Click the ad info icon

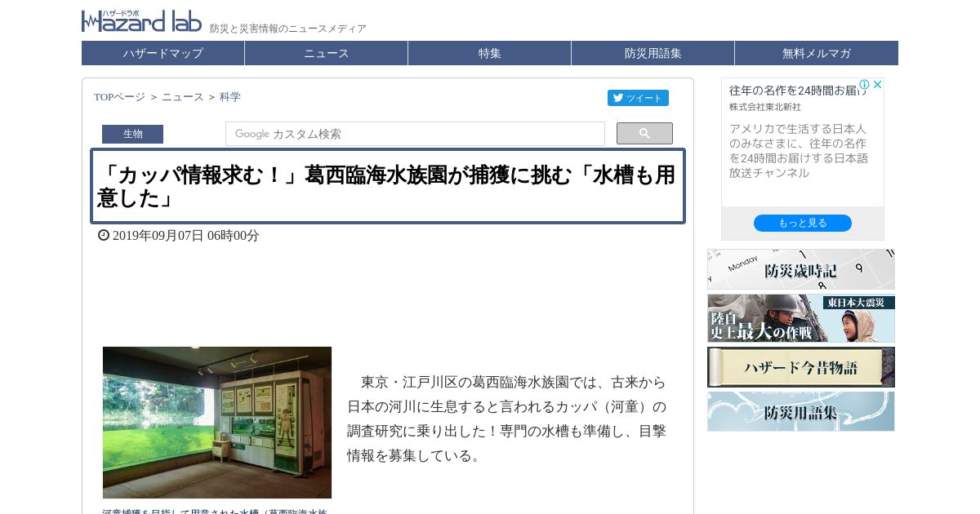(x=864, y=85)
